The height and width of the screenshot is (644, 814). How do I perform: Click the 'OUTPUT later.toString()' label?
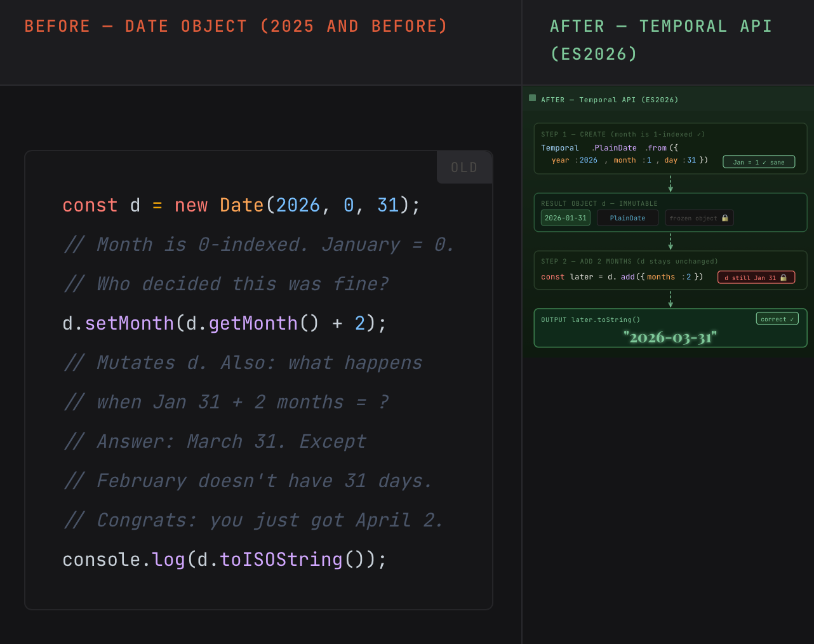[590, 319]
